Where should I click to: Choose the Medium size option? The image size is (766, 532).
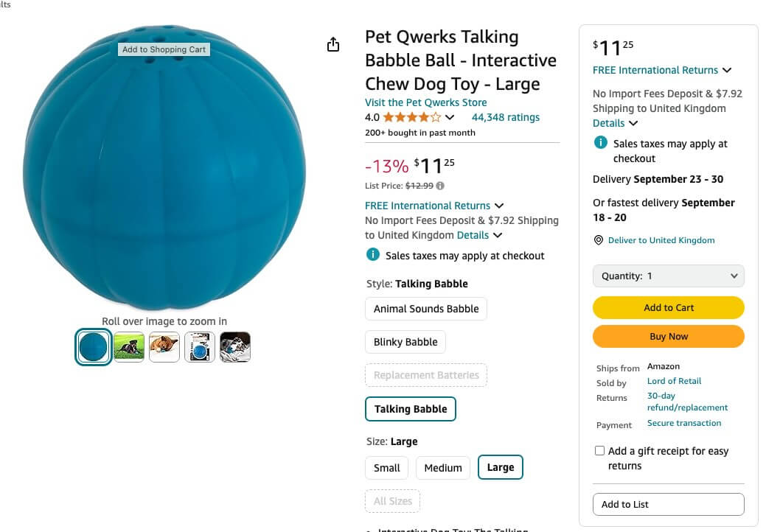[443, 468]
